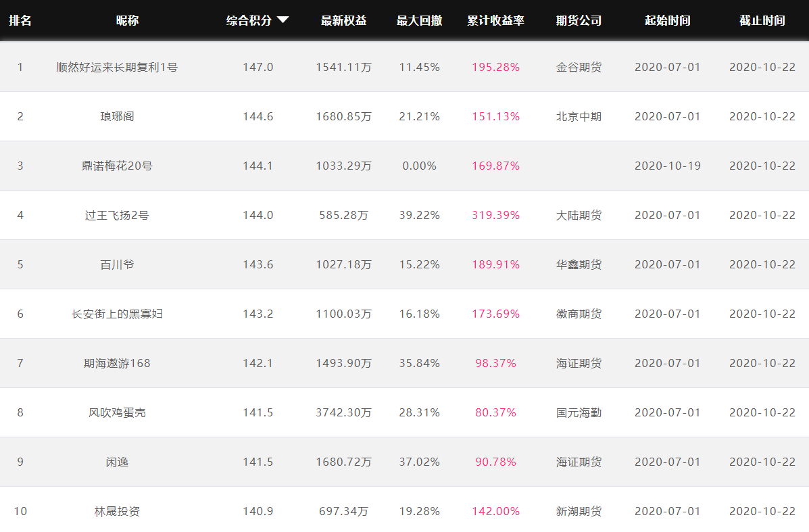Sort by 综合积分 using the down arrow
Viewport: 809px width, 532px height.
[283, 20]
